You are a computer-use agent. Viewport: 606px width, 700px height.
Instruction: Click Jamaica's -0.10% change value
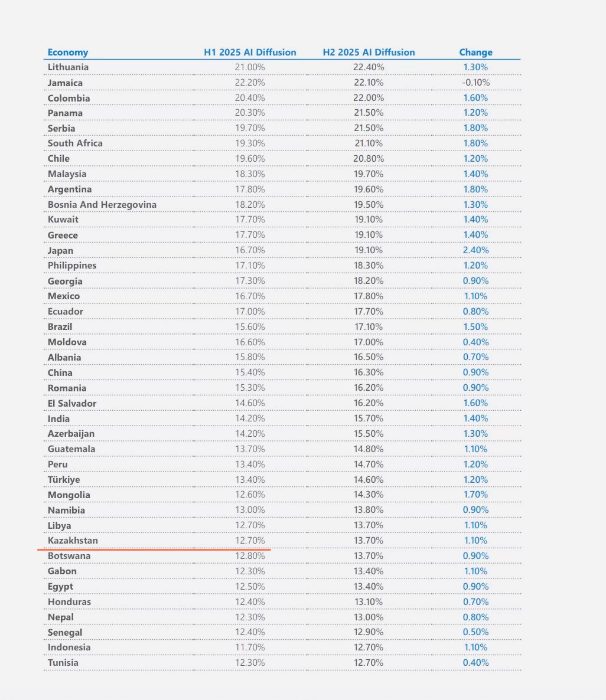click(475, 83)
